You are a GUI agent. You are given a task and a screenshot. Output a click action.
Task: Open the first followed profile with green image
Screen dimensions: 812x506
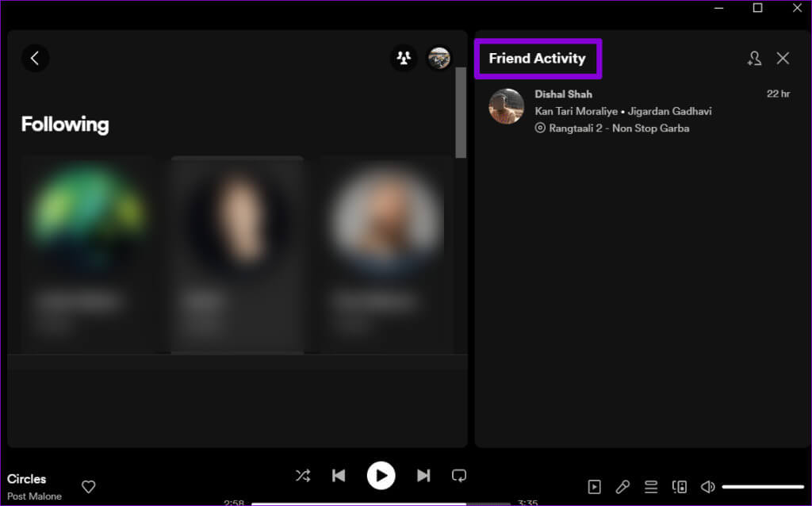coord(89,254)
